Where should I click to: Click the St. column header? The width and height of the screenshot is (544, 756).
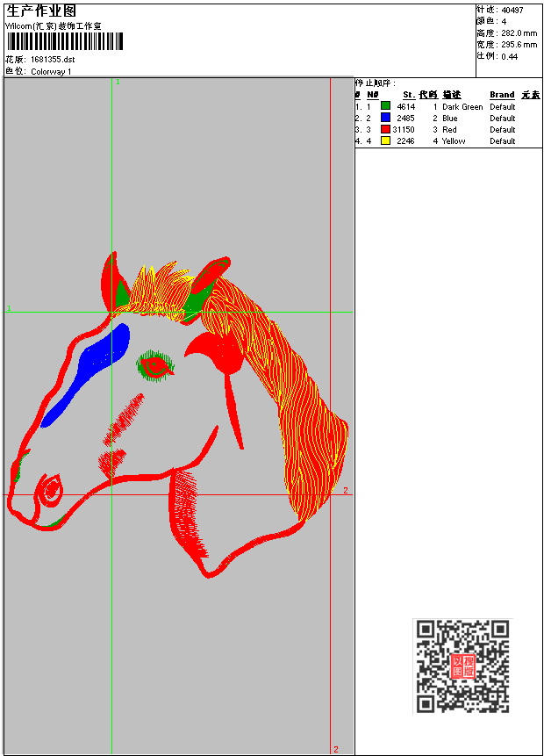coord(409,95)
